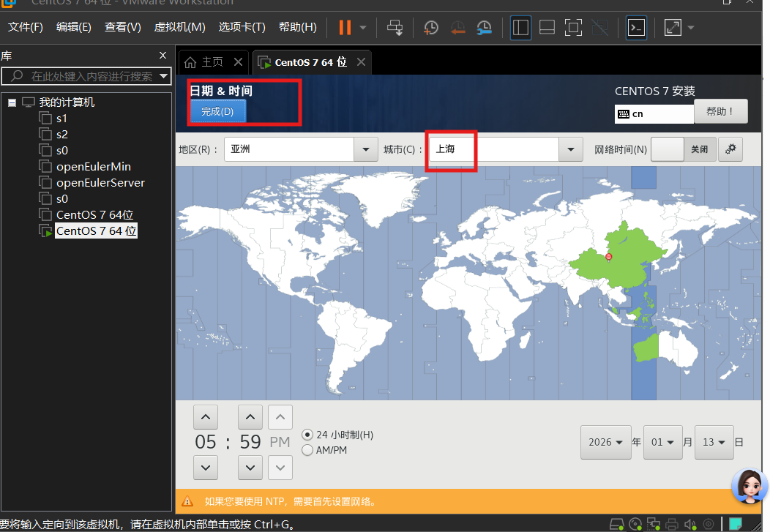Open the month dropdown showing 01
Screen dimensions: 770x532
(663, 442)
